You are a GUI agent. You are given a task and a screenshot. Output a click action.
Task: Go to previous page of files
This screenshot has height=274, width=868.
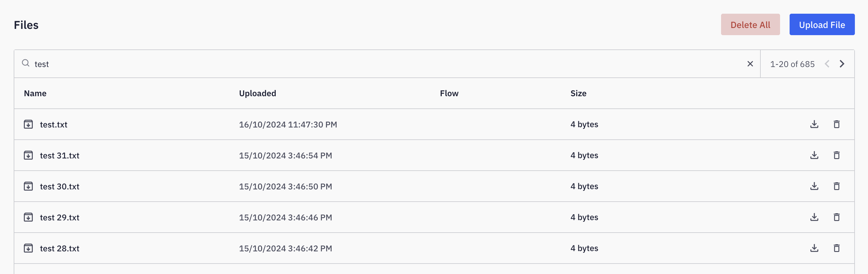point(827,64)
